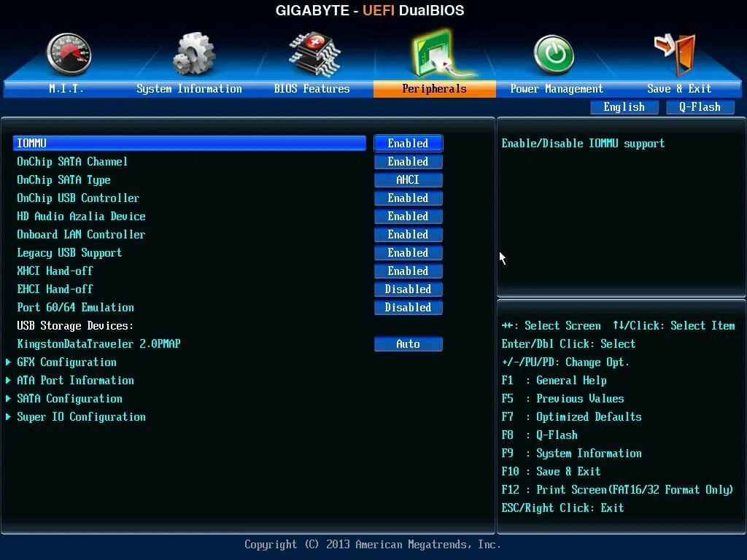Click the ESC/Right Click: Exit line
This screenshot has width=747, height=560.
point(562,507)
